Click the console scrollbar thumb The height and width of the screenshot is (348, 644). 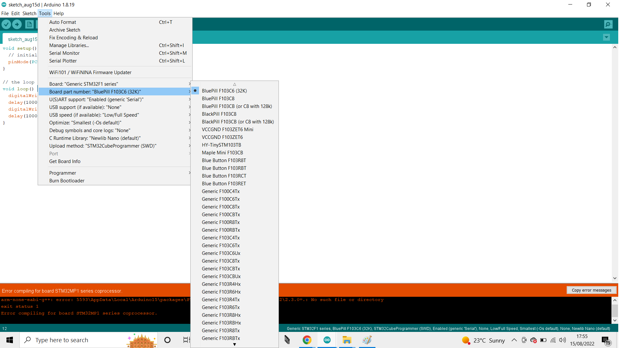tap(615, 311)
